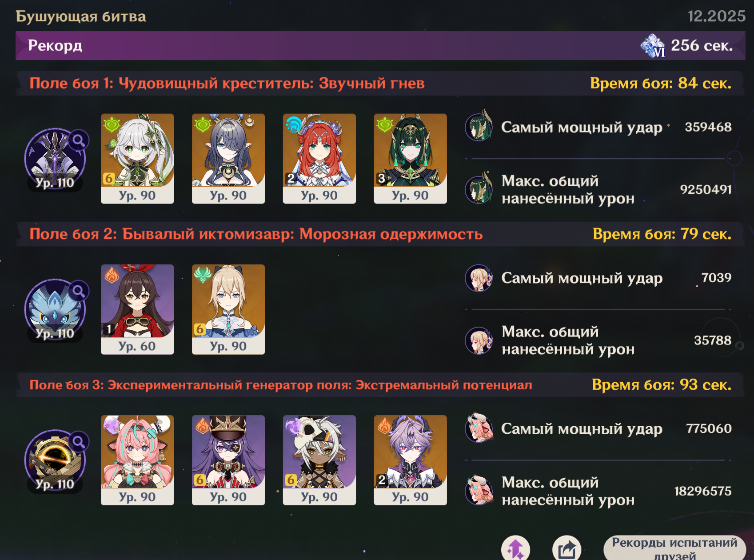Select white-haired Dendro character card in battlefield 1
The width and height of the screenshot is (754, 560).
(137, 159)
